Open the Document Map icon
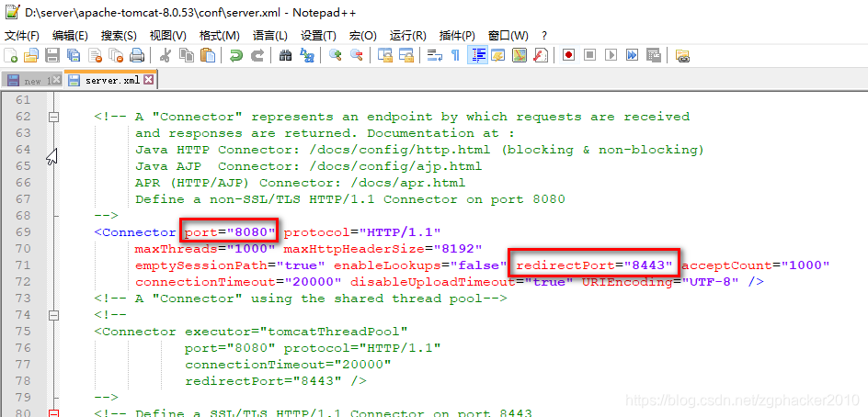This screenshot has height=417, width=868. coord(520,55)
